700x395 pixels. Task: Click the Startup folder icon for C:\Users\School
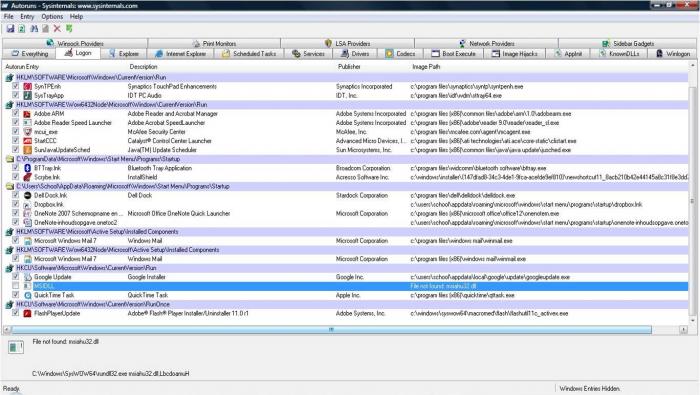[10, 187]
